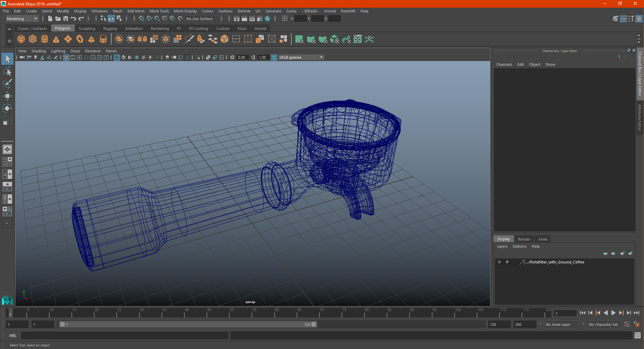Toggle film gate in panel toolbar
644x349 pixels.
[x=73, y=57]
